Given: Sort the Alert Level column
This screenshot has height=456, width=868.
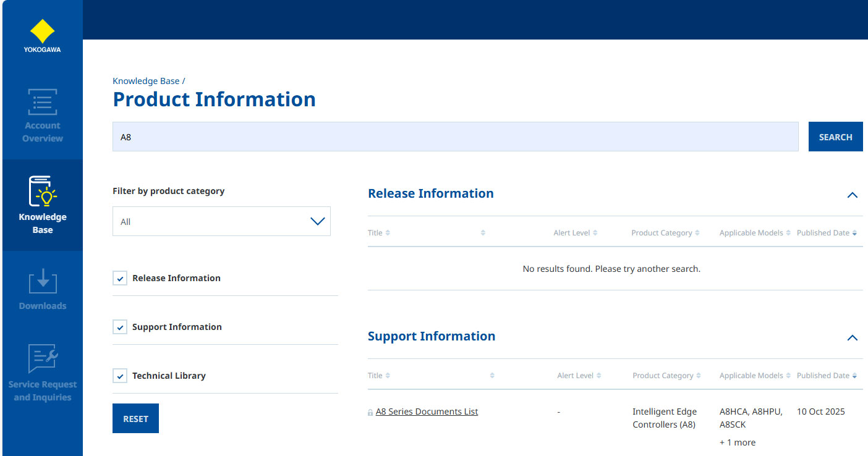Looking at the screenshot, I should [579, 375].
